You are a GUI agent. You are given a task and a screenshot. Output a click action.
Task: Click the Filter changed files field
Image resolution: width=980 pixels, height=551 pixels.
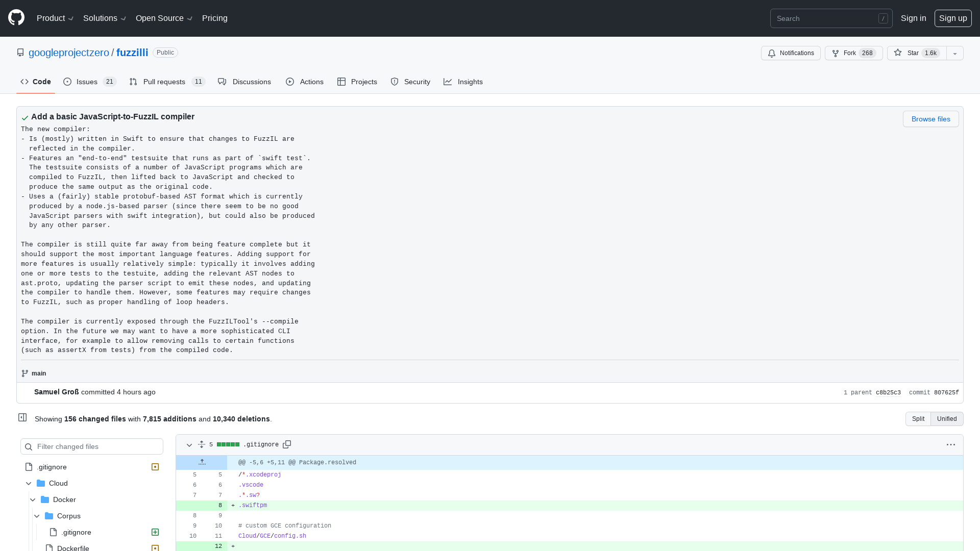92,446
